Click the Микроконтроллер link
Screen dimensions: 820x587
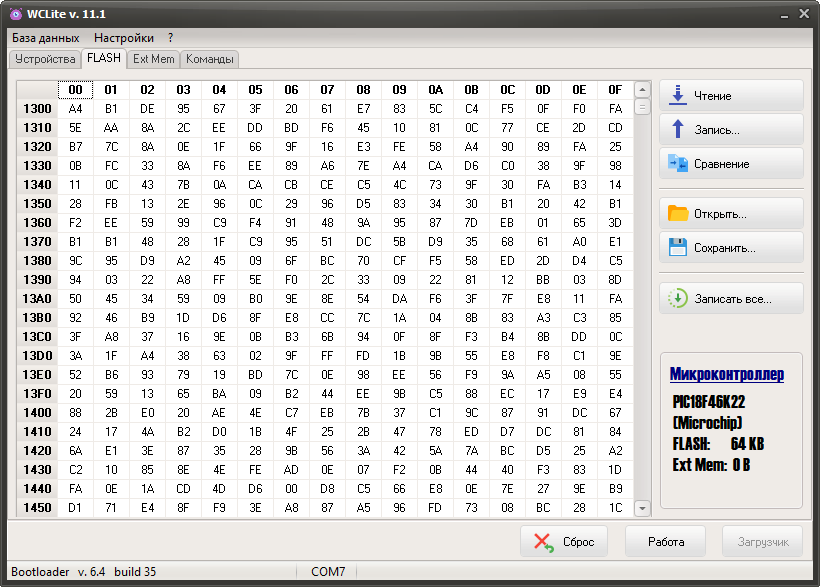pyautogui.click(x=726, y=374)
